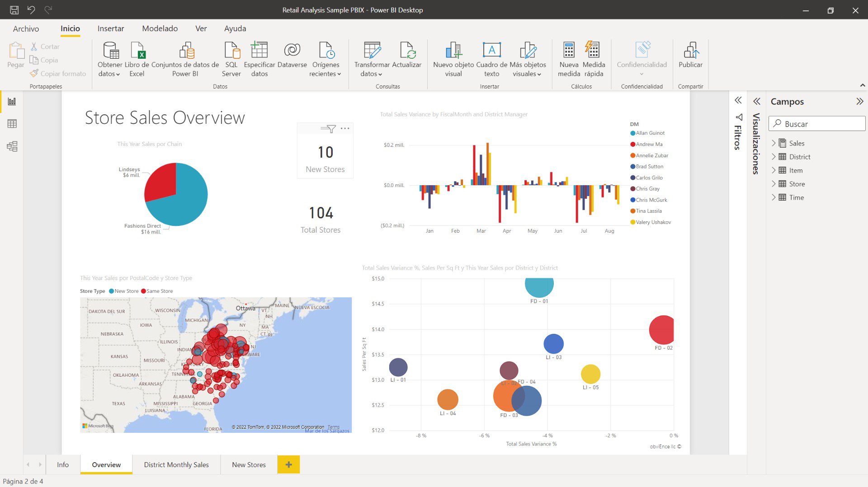The image size is (868, 487).
Task: Click Copiar formato brush
Action: click(58, 74)
